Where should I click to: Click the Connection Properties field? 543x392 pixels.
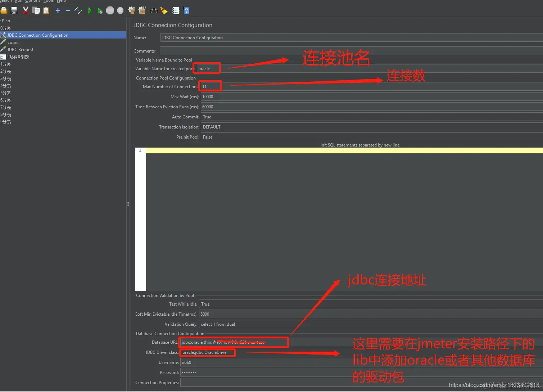(362, 383)
